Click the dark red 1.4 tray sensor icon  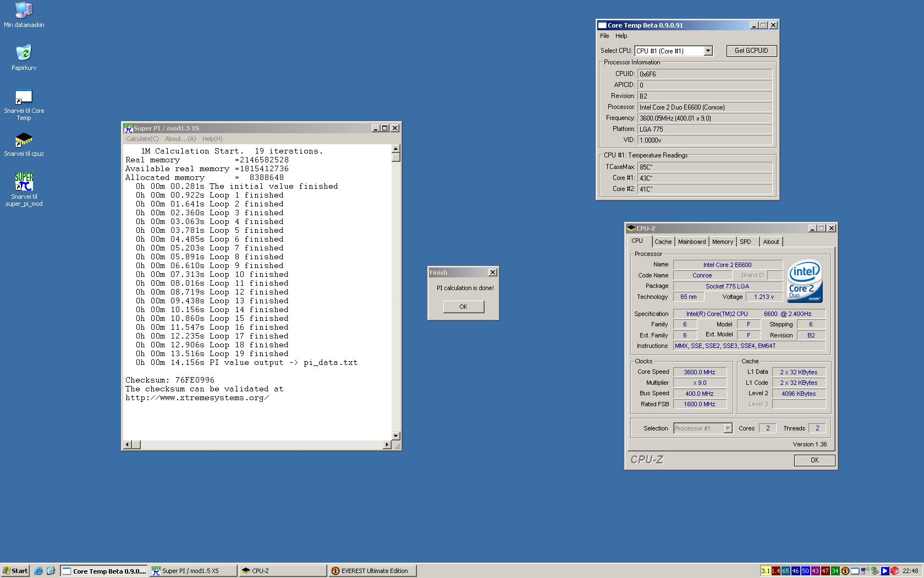(x=776, y=571)
